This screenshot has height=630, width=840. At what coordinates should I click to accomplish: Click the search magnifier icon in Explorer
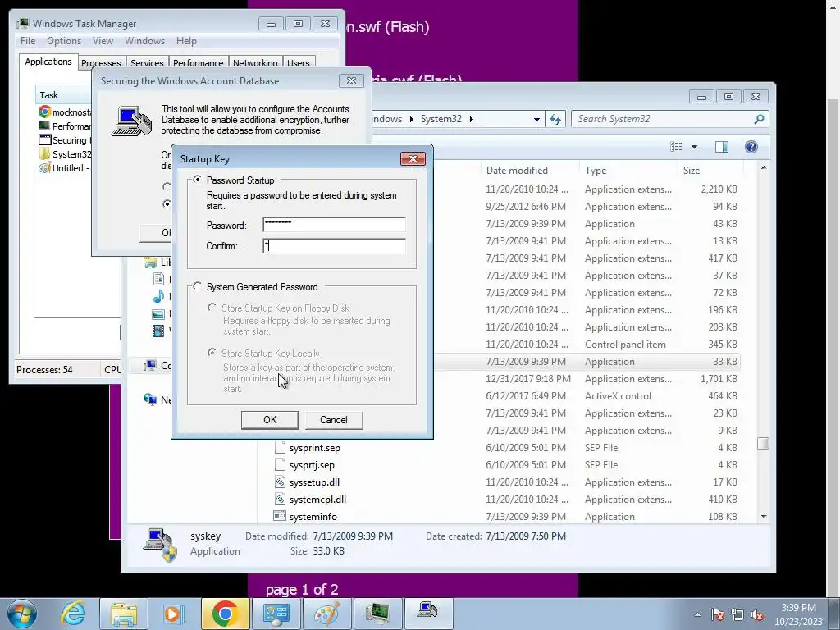point(759,119)
